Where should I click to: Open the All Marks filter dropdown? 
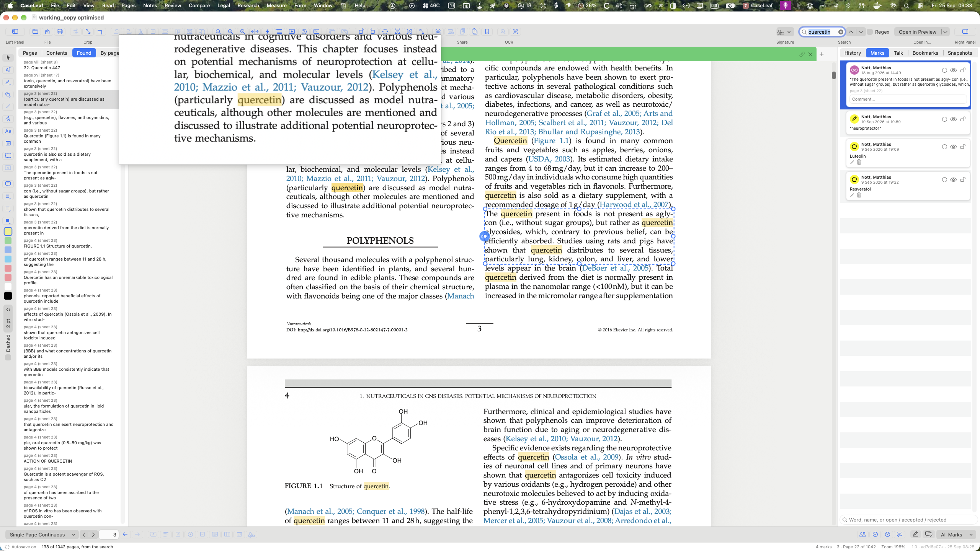(x=956, y=535)
